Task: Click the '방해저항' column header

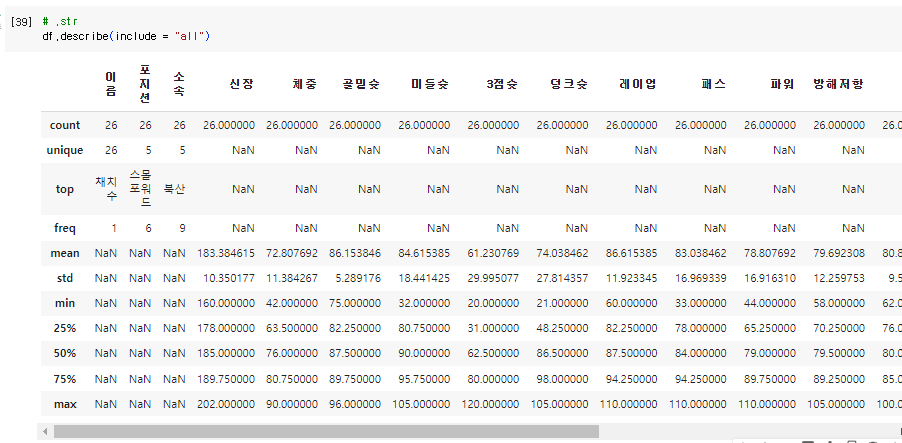Action: [x=839, y=84]
